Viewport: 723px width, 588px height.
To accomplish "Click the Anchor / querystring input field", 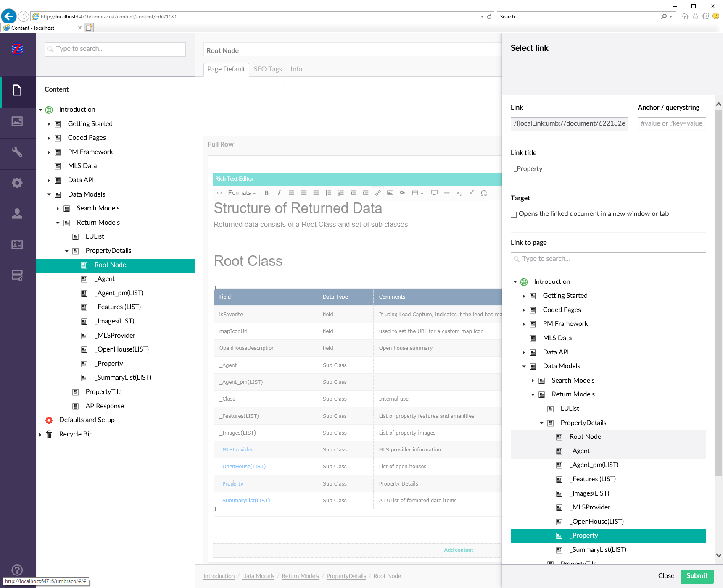I will coord(671,124).
